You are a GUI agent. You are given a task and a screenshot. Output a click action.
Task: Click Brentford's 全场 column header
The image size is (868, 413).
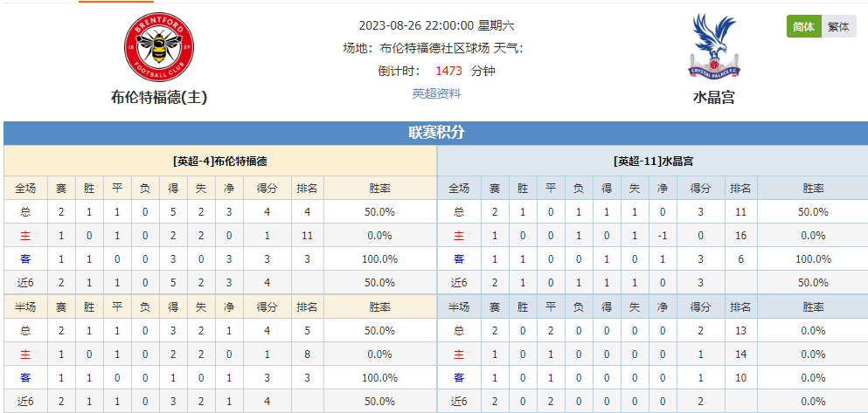[x=25, y=189]
